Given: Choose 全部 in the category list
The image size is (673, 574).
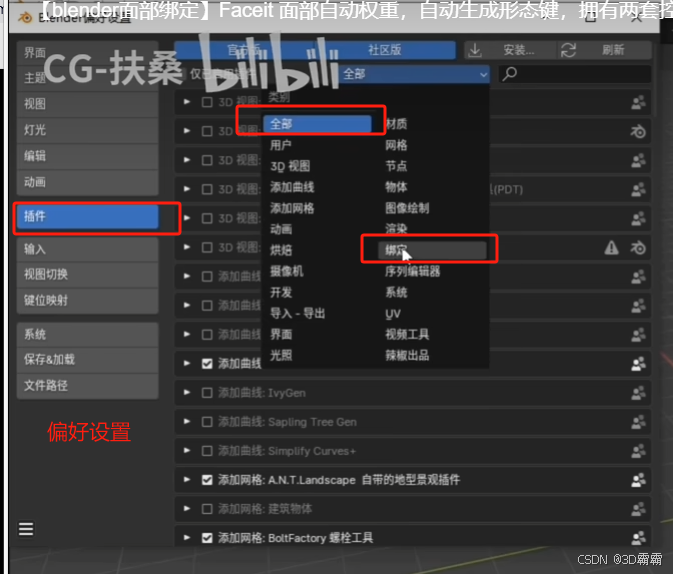Looking at the screenshot, I should coord(317,124).
